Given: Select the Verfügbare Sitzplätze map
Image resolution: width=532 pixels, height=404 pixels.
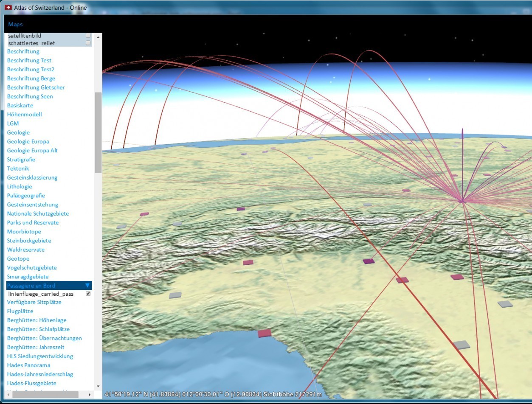Looking at the screenshot, I should pyautogui.click(x=34, y=302).
